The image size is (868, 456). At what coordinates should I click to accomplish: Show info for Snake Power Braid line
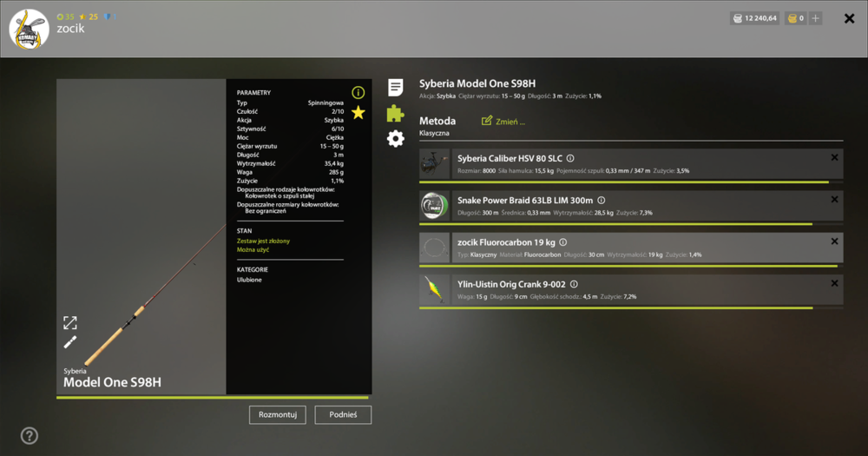pyautogui.click(x=602, y=201)
